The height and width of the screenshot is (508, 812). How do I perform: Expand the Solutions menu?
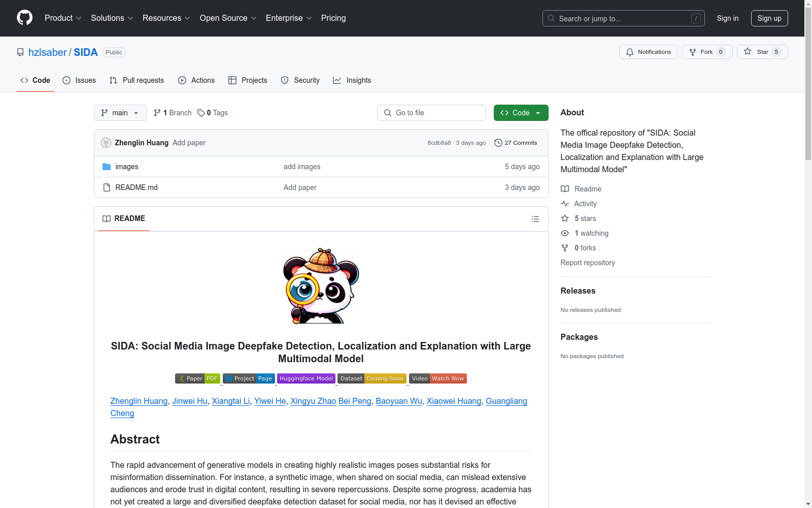pos(112,18)
